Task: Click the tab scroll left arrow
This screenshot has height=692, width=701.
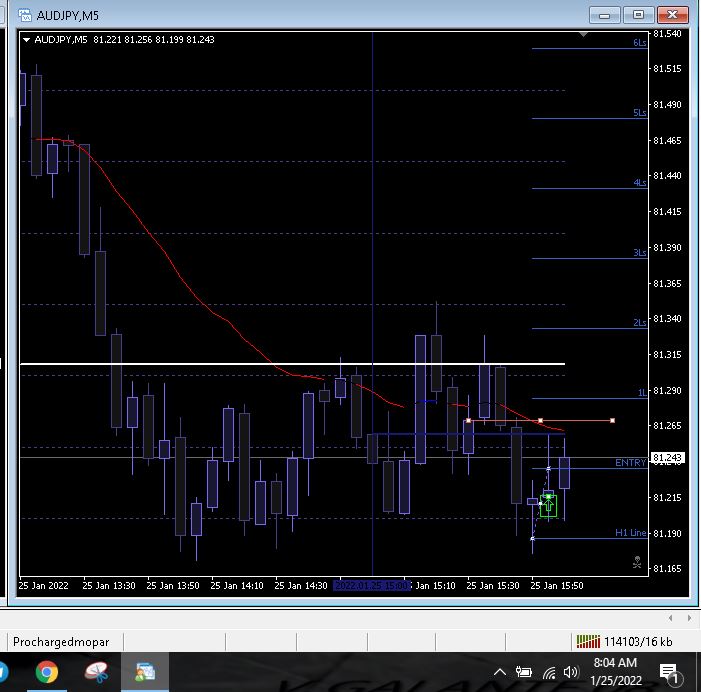Action: [670, 618]
